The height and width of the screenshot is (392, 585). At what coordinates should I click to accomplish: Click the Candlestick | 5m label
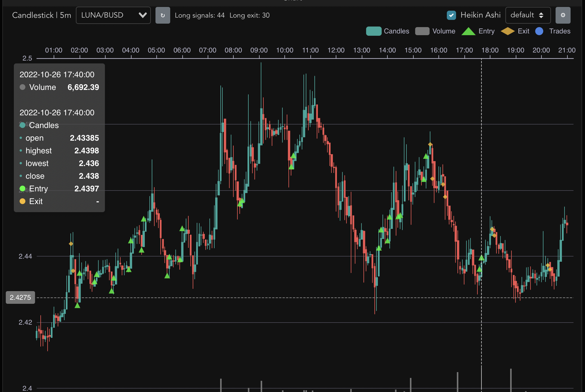tap(42, 15)
